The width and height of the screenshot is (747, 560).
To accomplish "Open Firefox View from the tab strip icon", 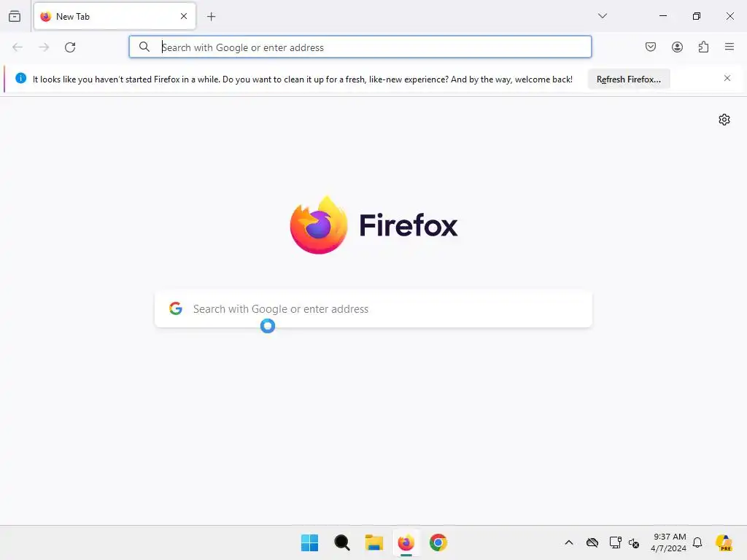I will click(15, 16).
